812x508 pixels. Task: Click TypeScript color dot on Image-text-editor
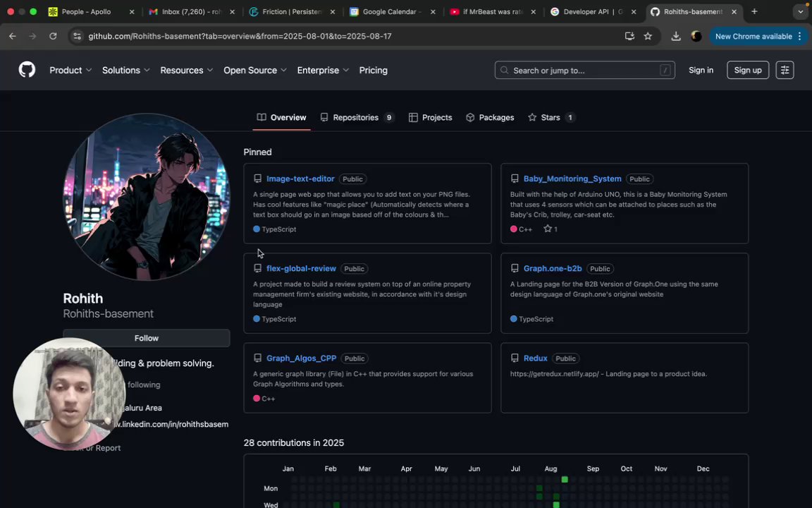[257, 229]
